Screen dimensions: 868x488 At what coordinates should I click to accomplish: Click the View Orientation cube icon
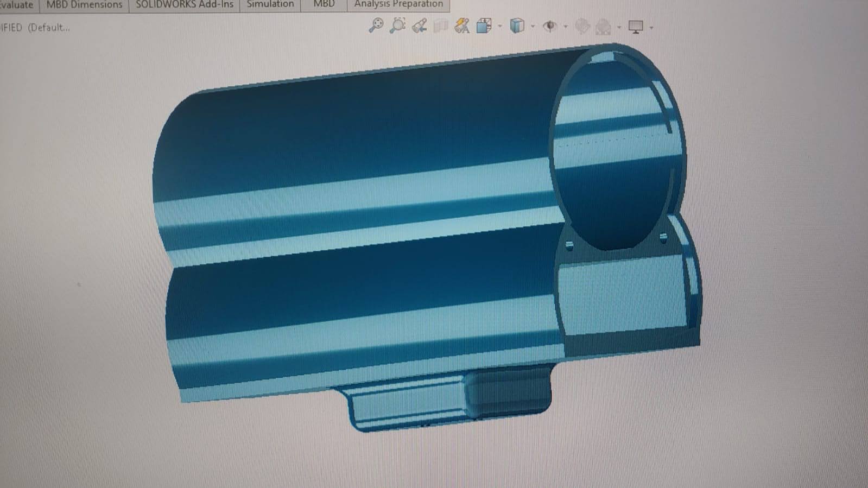click(x=484, y=26)
